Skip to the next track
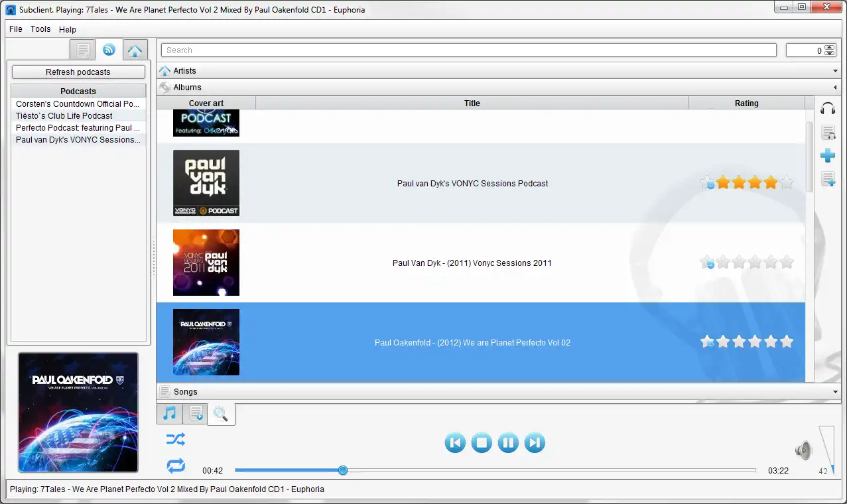The height and width of the screenshot is (504, 847). tap(535, 442)
